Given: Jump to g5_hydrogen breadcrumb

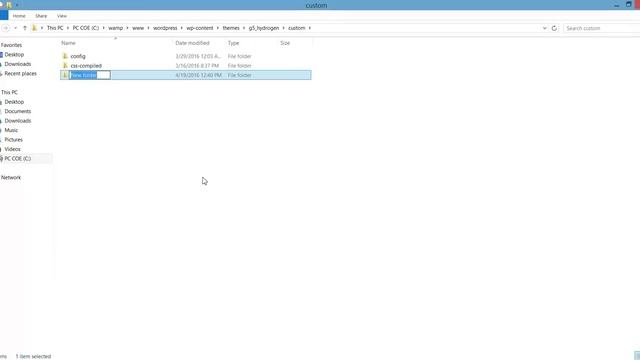Looking at the screenshot, I should coord(264,28).
